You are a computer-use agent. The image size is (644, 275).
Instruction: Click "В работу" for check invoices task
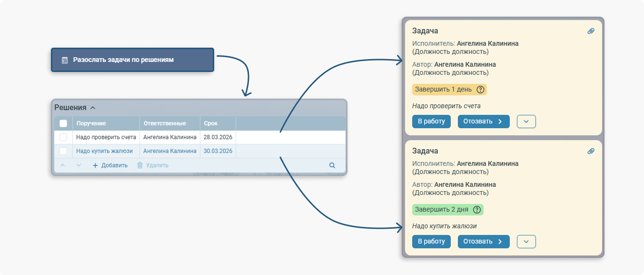pyautogui.click(x=431, y=122)
